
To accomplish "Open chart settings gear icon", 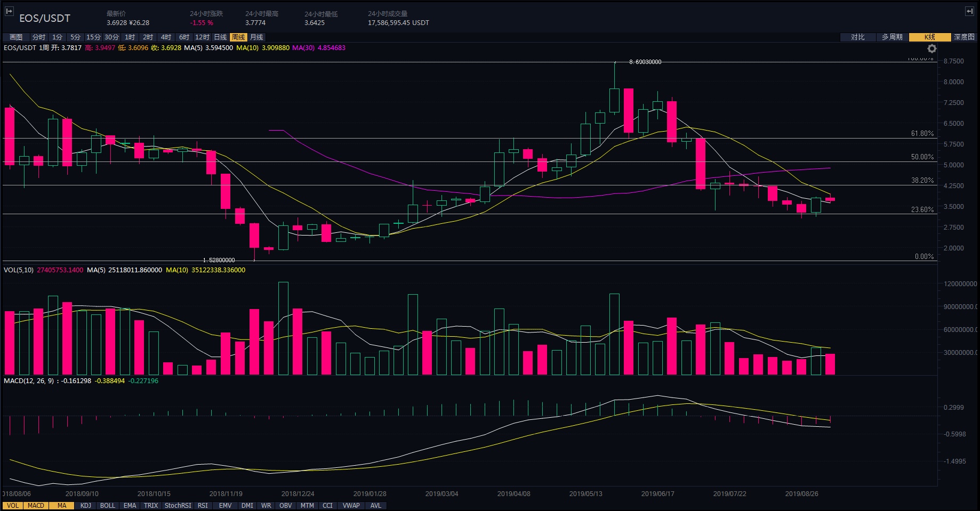I will click(931, 49).
